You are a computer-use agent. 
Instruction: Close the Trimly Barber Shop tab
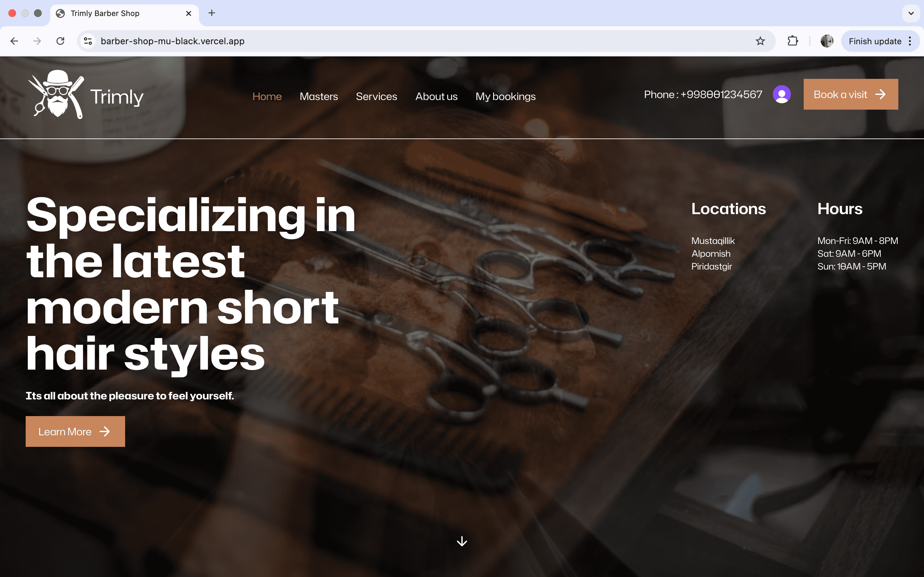189,13
